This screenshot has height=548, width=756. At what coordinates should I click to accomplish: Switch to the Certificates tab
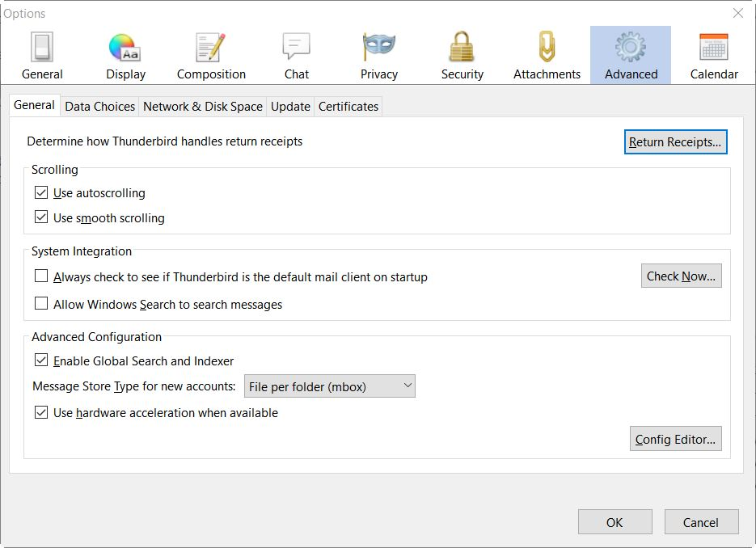click(348, 107)
